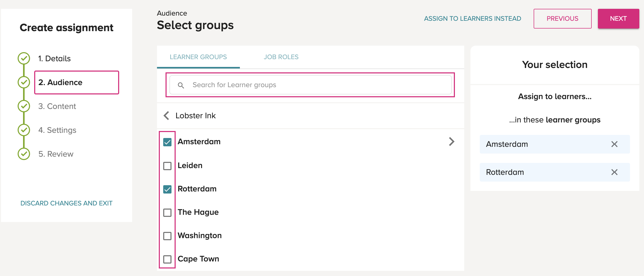Click the Audience step checkmark icon

tap(24, 82)
